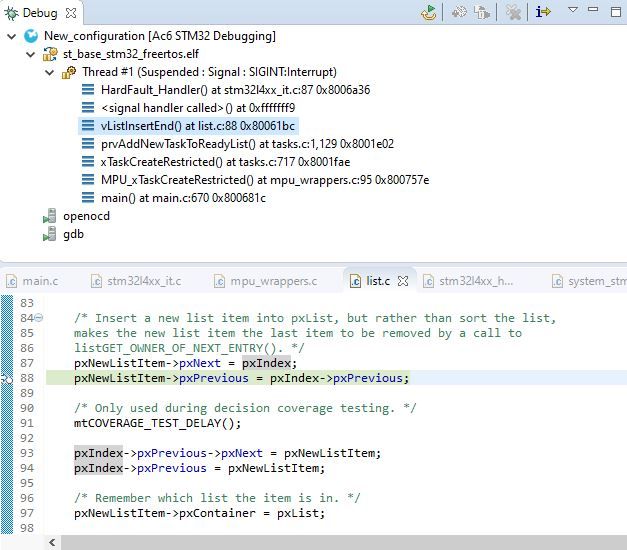This screenshot has height=550, width=627.
Task: Select the gdb process entry
Action: 73,234
